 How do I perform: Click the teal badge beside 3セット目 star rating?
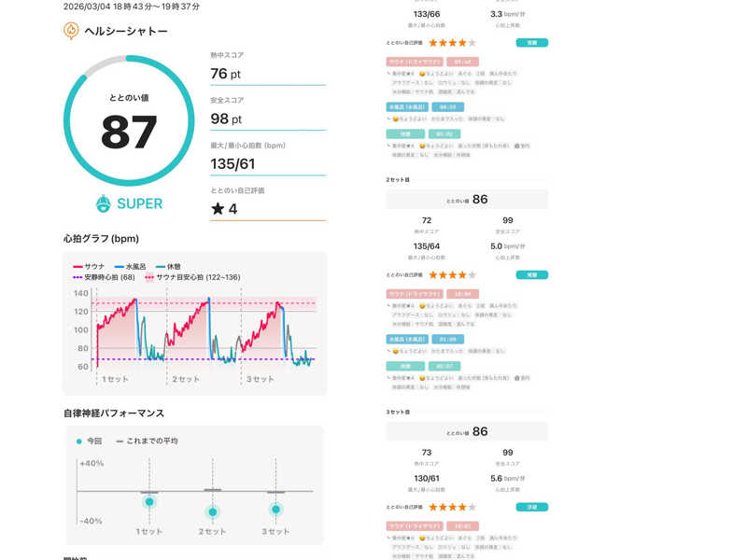pyautogui.click(x=531, y=508)
